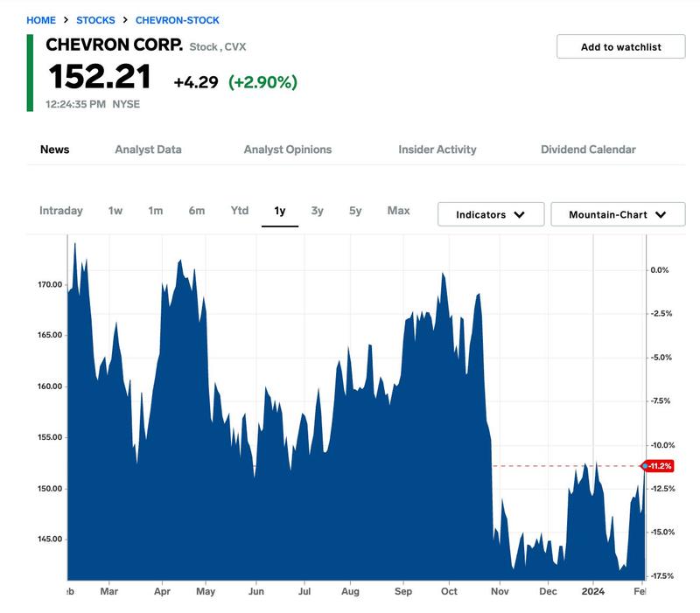Click the Nov x-axis label
This screenshot has height=613, width=700.
500,591
